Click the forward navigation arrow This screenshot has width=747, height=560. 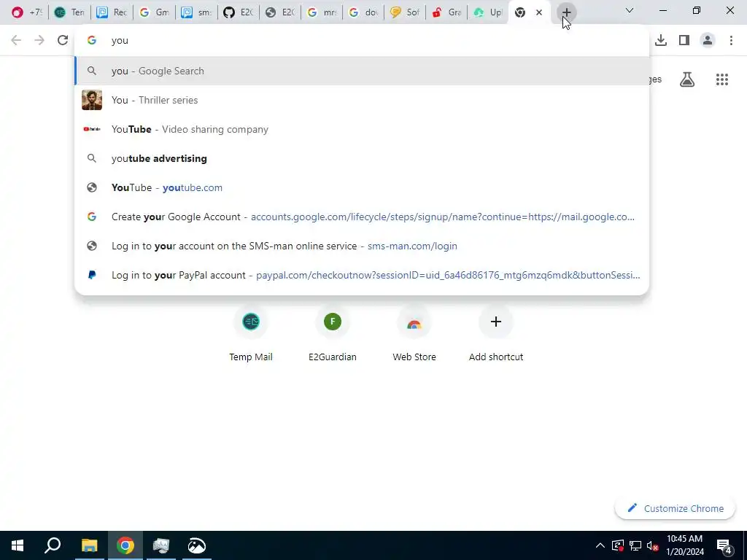click(x=39, y=41)
